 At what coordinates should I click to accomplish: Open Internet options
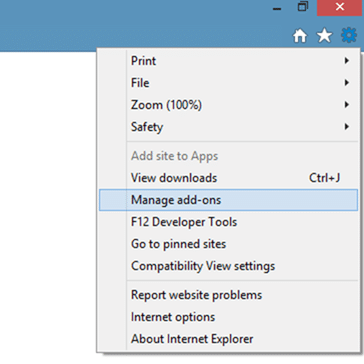(x=228, y=317)
